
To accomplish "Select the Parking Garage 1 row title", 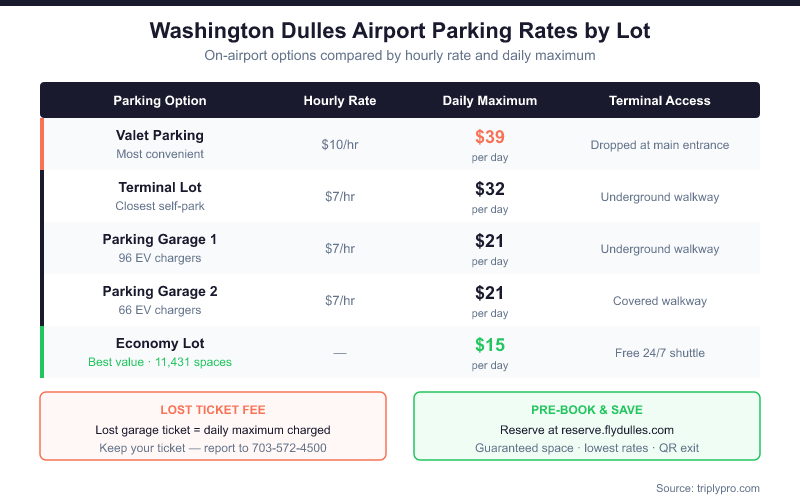I will pos(160,239).
